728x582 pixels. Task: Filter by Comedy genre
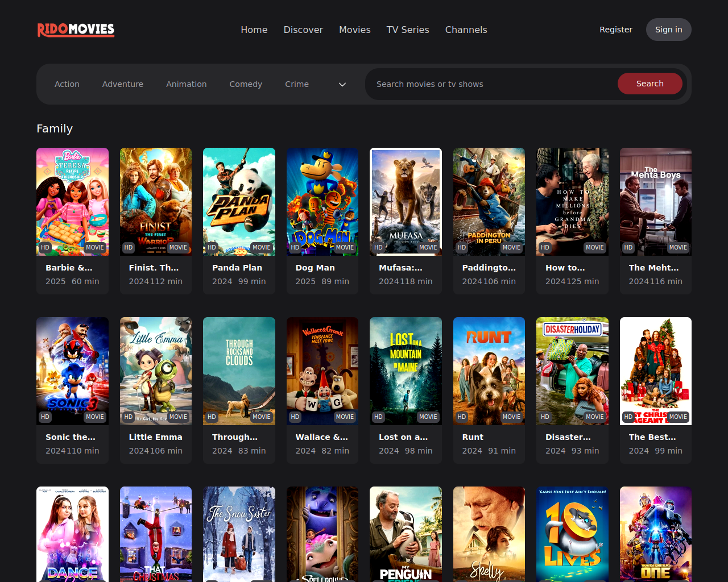pyautogui.click(x=246, y=84)
